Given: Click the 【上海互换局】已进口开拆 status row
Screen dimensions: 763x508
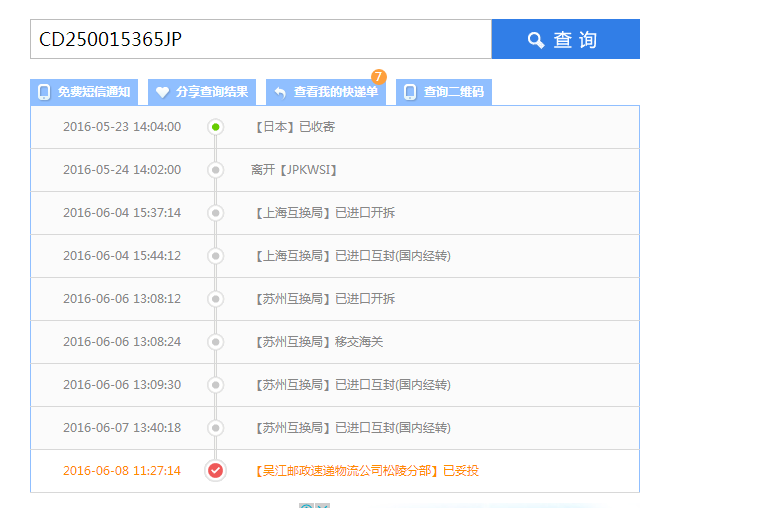Looking at the screenshot, I should tap(325, 213).
